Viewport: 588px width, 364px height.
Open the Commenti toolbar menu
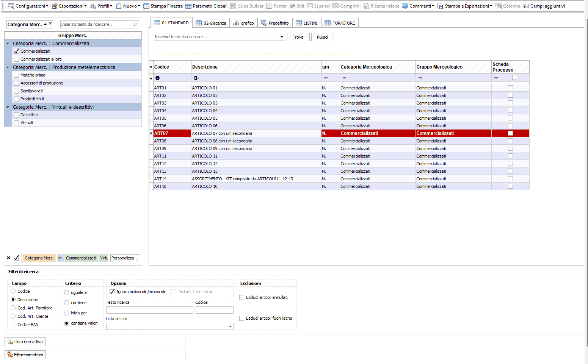(x=418, y=6)
